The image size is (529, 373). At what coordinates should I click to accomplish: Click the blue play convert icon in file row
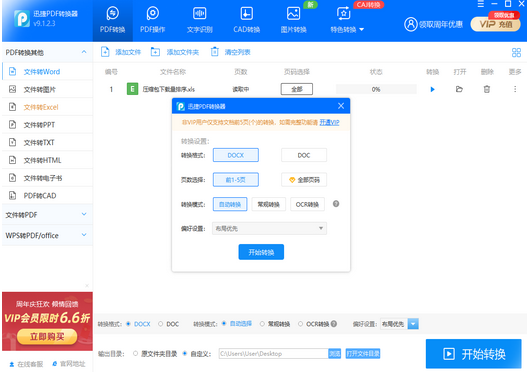[x=433, y=89]
